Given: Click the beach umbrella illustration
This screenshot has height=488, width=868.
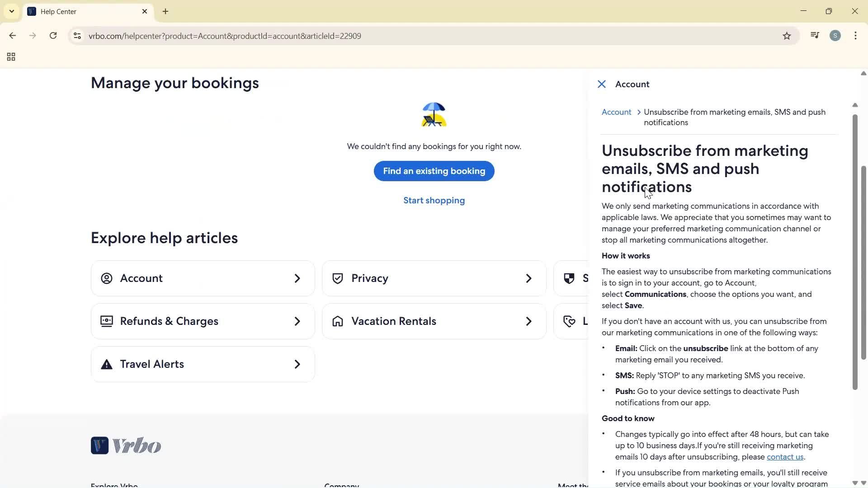Looking at the screenshot, I should 434,114.
